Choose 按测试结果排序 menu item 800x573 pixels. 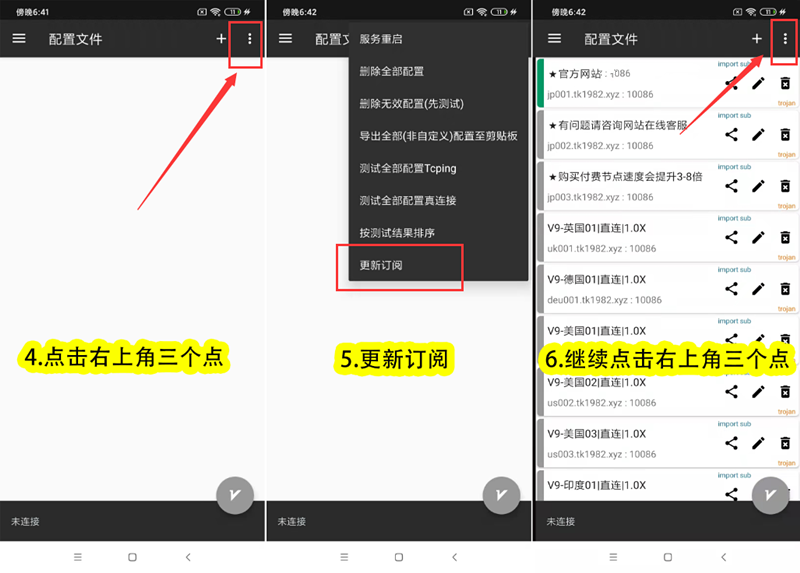[397, 233]
